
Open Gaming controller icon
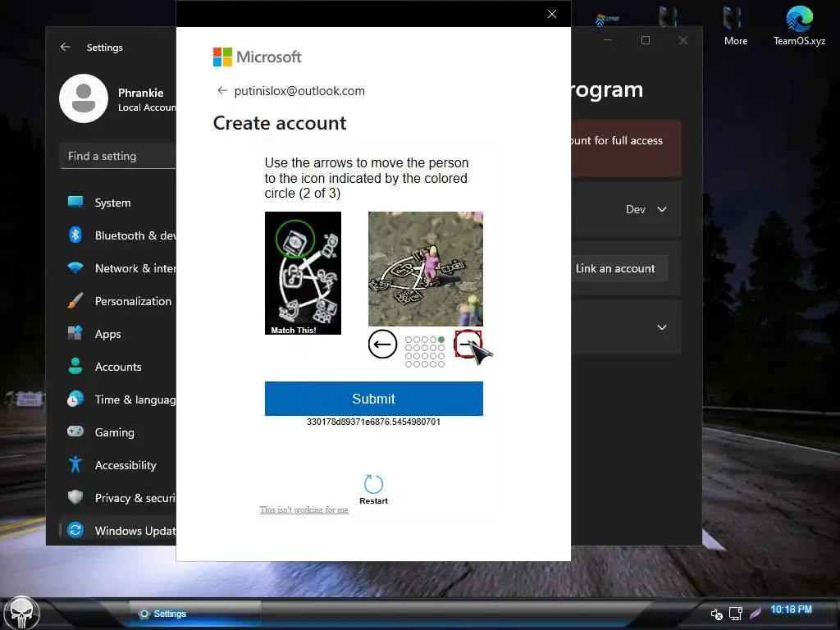75,431
